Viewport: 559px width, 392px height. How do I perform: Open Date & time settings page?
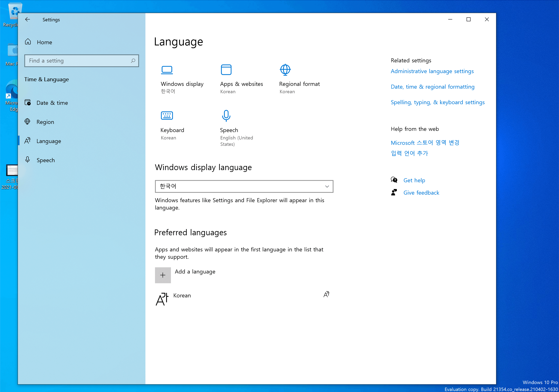click(52, 103)
